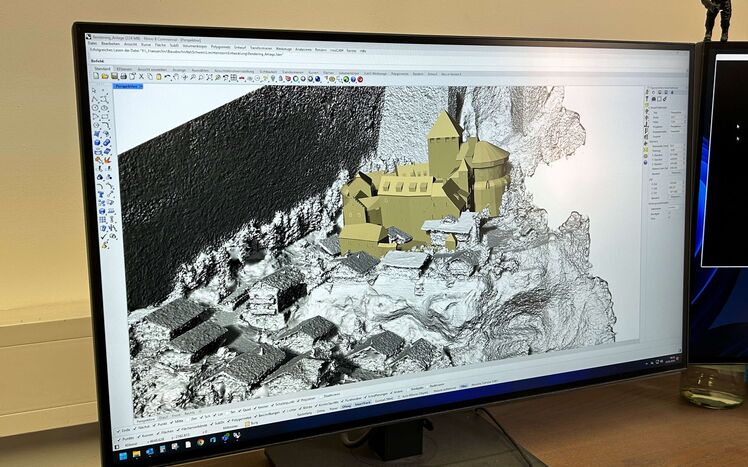Open Google Chrome from the taskbar
Image resolution: width=748 pixels, height=467 pixels.
200,442
